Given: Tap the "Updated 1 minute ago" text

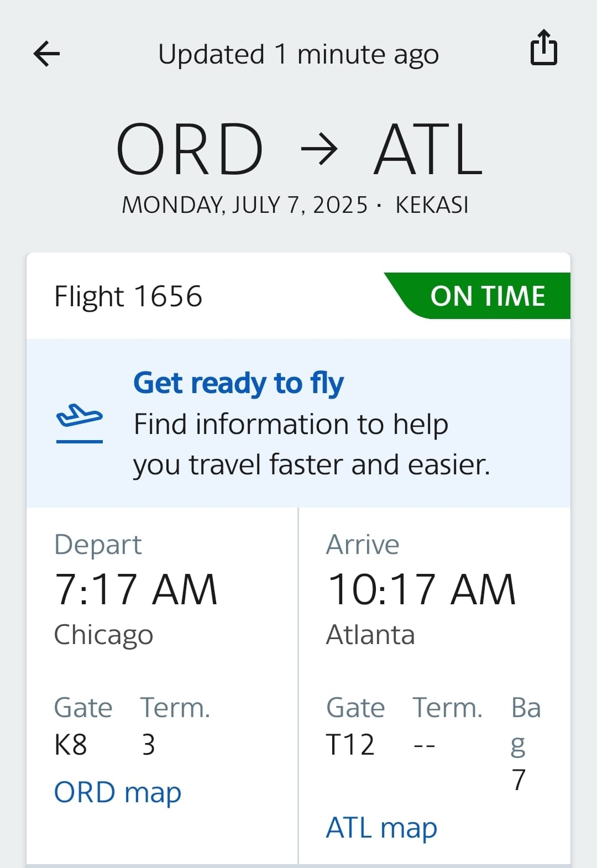Looking at the screenshot, I should [x=298, y=54].
